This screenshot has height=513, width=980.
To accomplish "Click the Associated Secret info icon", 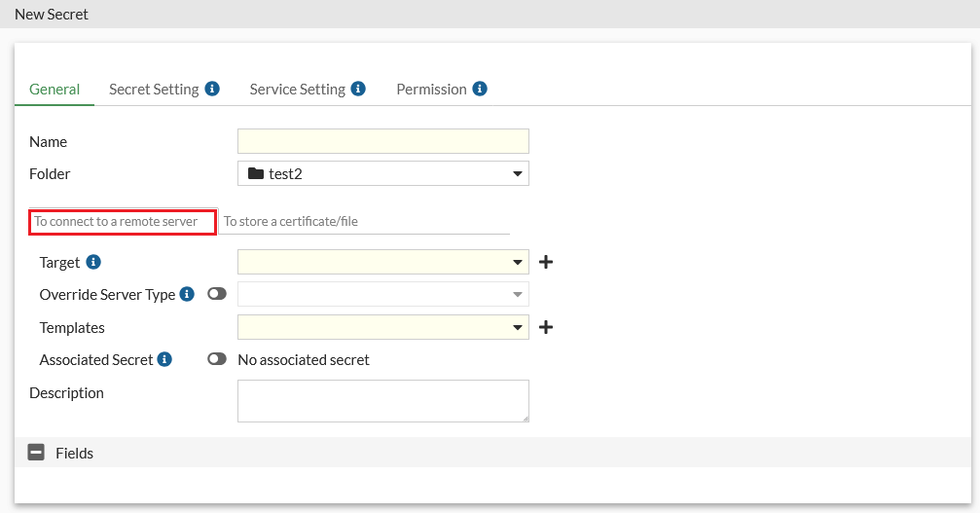I will click(x=164, y=359).
